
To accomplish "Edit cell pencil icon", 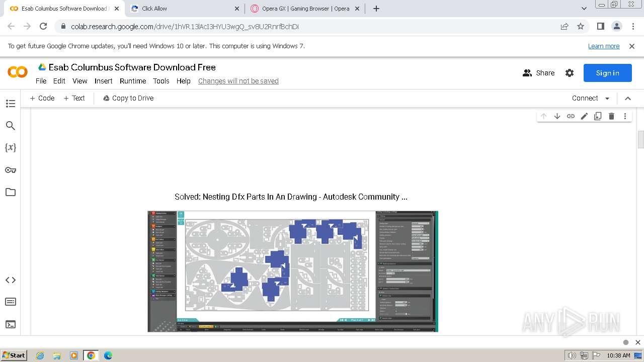I will click(584, 116).
